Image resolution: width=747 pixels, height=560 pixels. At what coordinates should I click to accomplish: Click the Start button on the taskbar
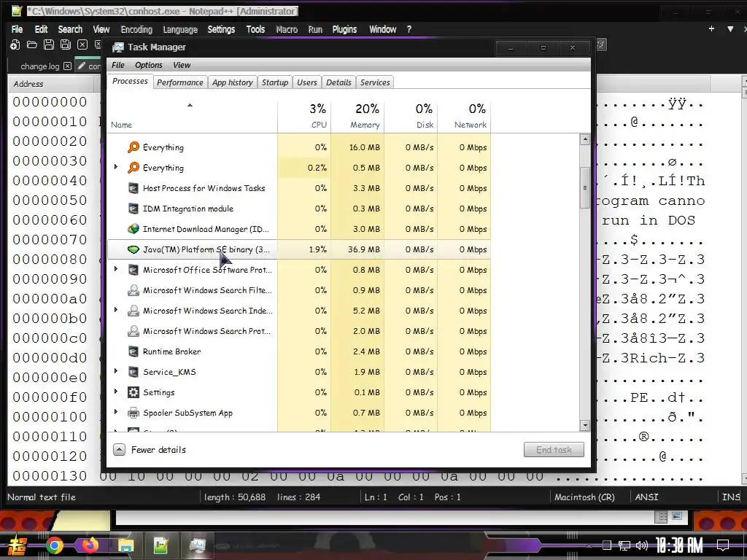(x=18, y=545)
